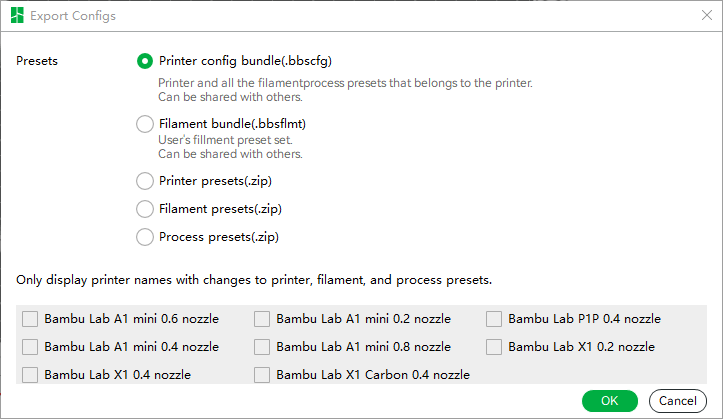The image size is (723, 419).
Task: Check Bambu Lab A1 mini 0.6 nozzle
Action: (30, 319)
